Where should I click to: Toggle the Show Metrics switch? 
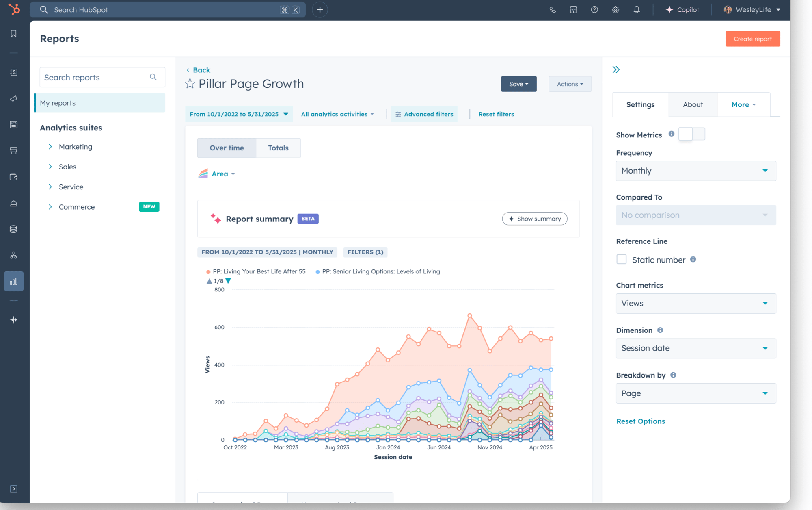tap(692, 134)
